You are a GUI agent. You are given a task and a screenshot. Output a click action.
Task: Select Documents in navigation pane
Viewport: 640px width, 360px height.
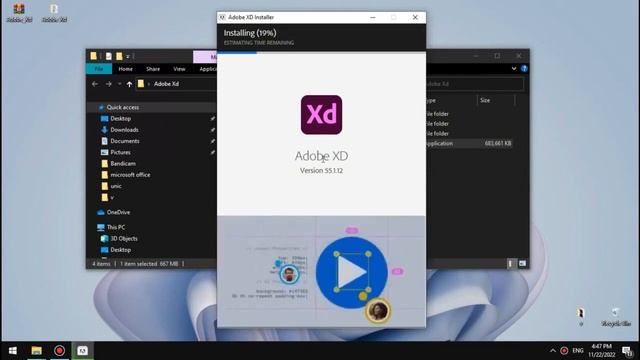click(124, 141)
